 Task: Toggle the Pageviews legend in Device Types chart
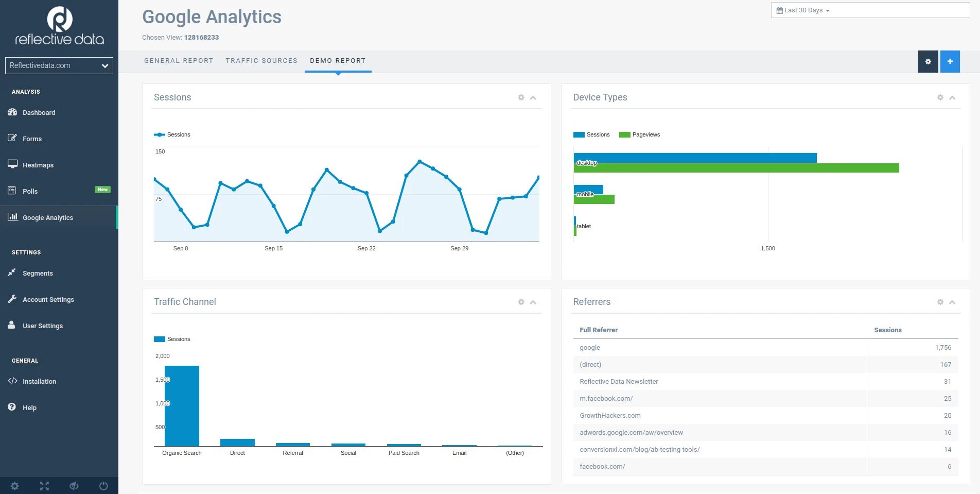(639, 134)
